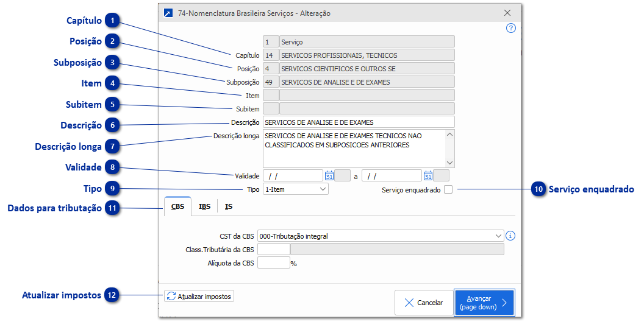
Task: Switch to the IS tab
Action: [x=229, y=207]
